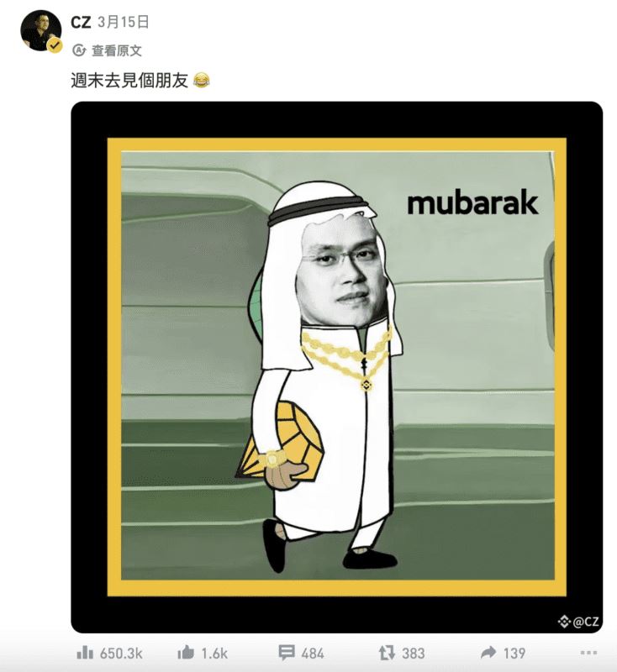Click the CZ username

[81, 23]
